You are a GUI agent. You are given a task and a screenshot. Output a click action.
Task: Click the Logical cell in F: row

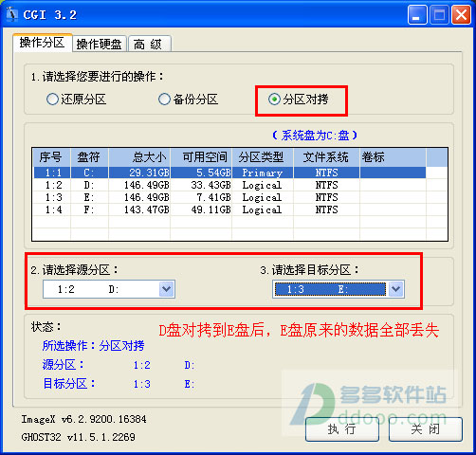coord(262,209)
